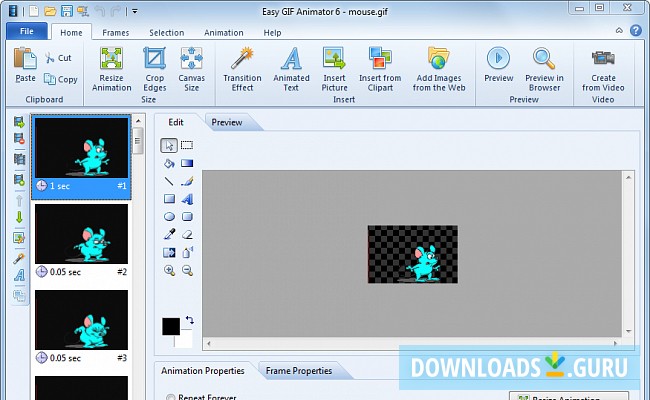This screenshot has height=400, width=650.
Task: Expand the quick access toolbar dropdown arrow
Action: (135, 11)
